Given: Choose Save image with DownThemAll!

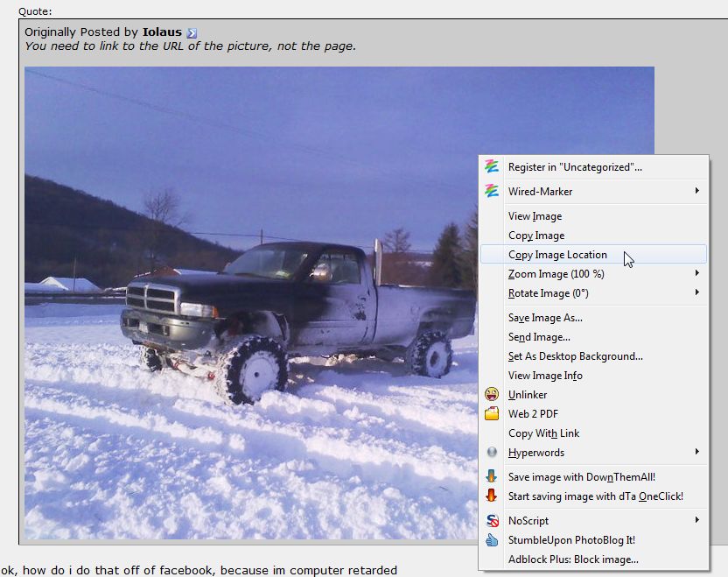Looking at the screenshot, I should pos(593,477).
